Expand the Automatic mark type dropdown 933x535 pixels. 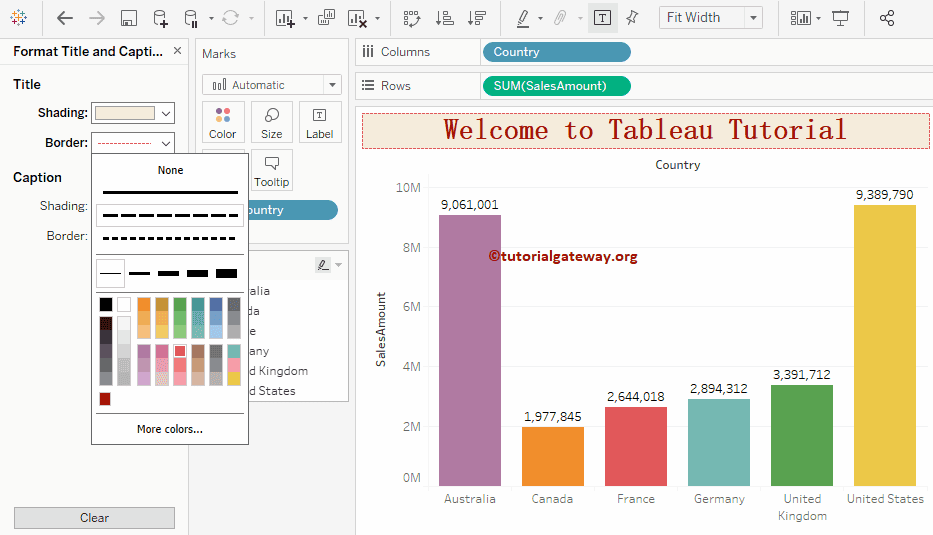tap(271, 85)
